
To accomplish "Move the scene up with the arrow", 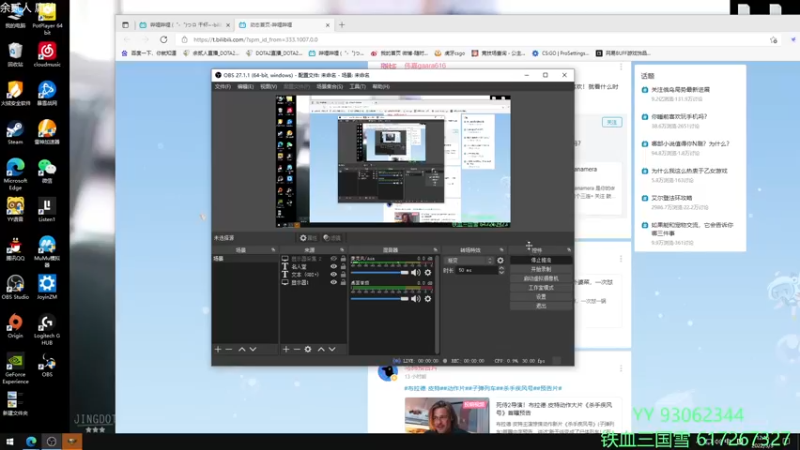I will (242, 349).
